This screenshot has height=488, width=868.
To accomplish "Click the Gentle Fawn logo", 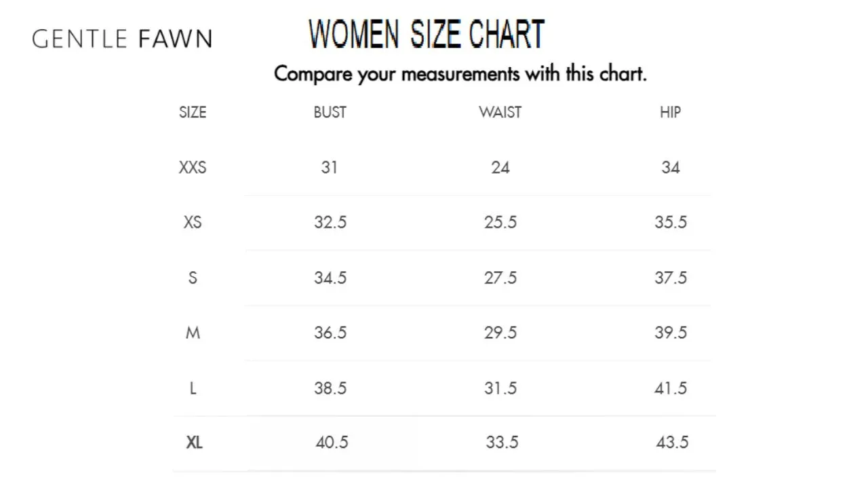I will 122,39.
